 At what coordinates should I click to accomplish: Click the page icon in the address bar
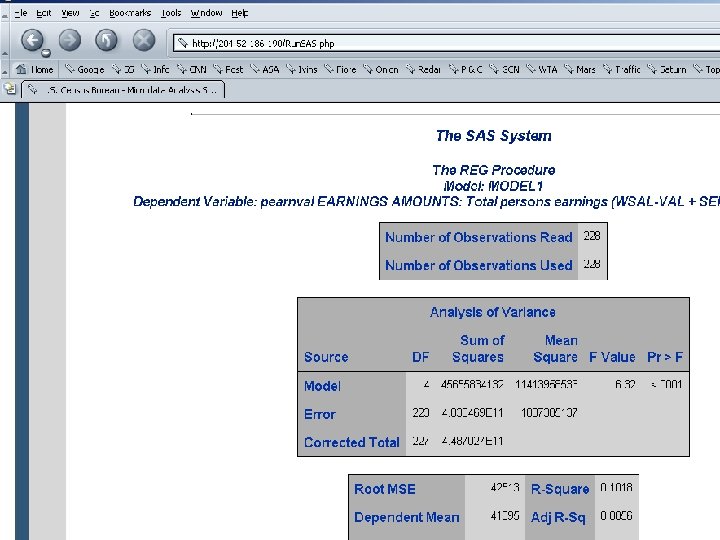[x=183, y=43]
